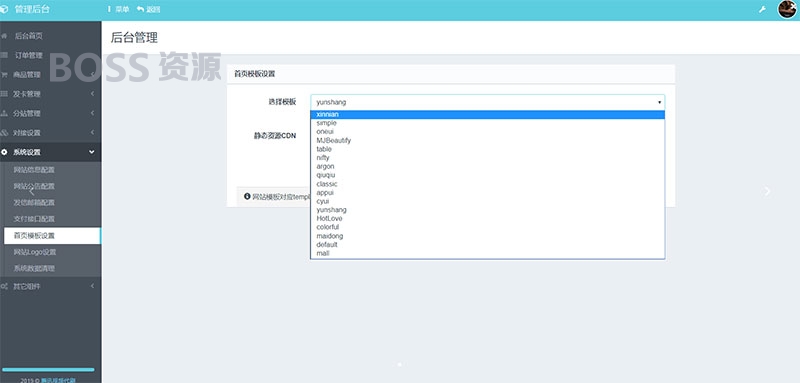Open 系统数据清理 submenu item
The image size is (800, 383).
[x=34, y=268]
